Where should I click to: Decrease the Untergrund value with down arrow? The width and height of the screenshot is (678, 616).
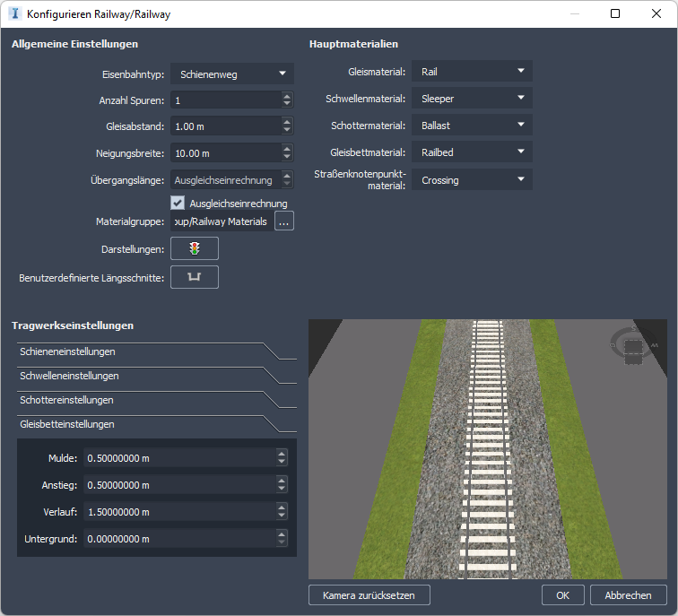tap(282, 542)
